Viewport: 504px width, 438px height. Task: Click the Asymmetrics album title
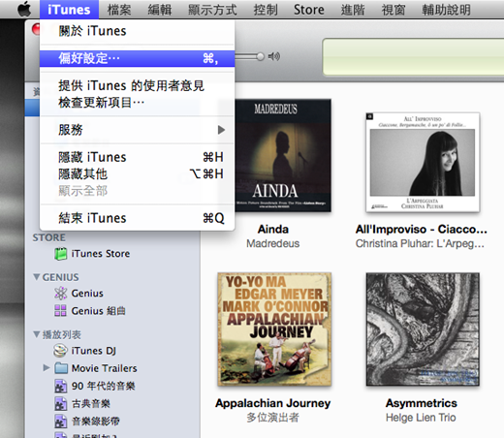(422, 403)
